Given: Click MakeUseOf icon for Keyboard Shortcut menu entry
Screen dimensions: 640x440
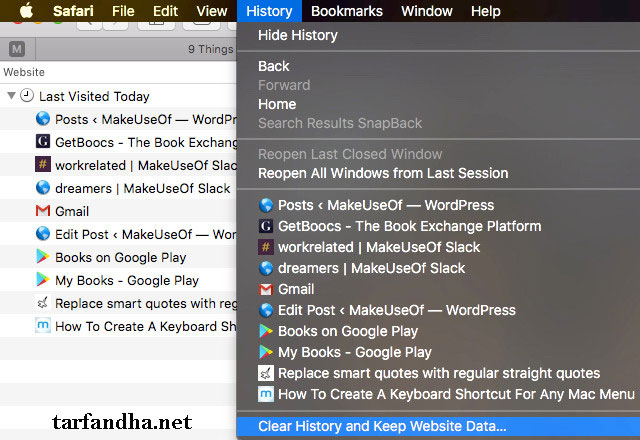Looking at the screenshot, I should click(x=266, y=394).
